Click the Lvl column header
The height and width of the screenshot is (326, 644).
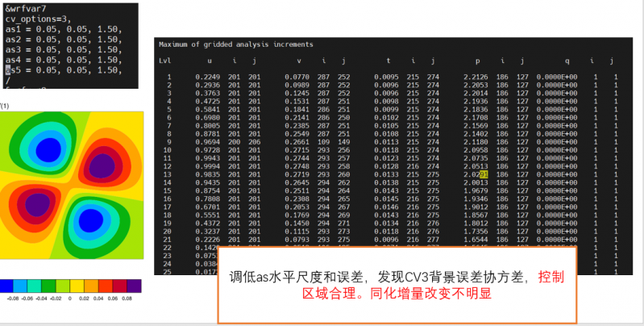pyautogui.click(x=166, y=61)
